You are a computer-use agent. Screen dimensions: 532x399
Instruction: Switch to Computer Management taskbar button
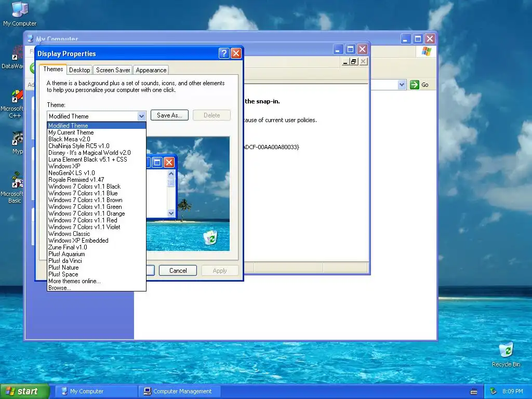point(180,391)
